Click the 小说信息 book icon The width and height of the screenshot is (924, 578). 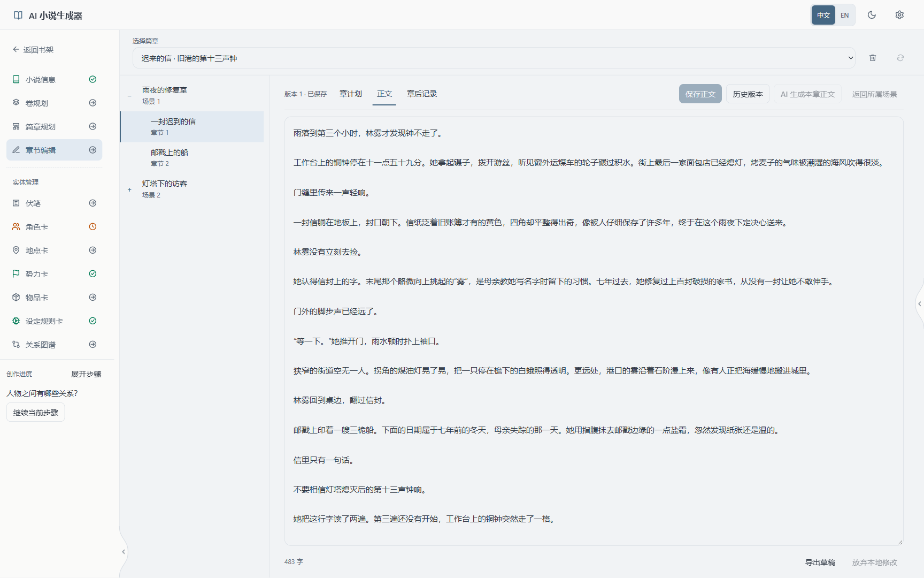[16, 79]
